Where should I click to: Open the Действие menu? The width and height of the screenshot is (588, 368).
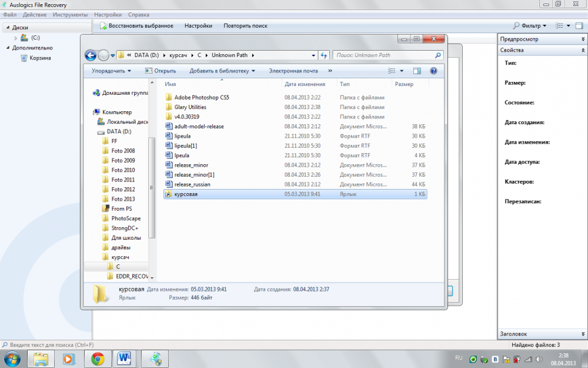(x=35, y=15)
